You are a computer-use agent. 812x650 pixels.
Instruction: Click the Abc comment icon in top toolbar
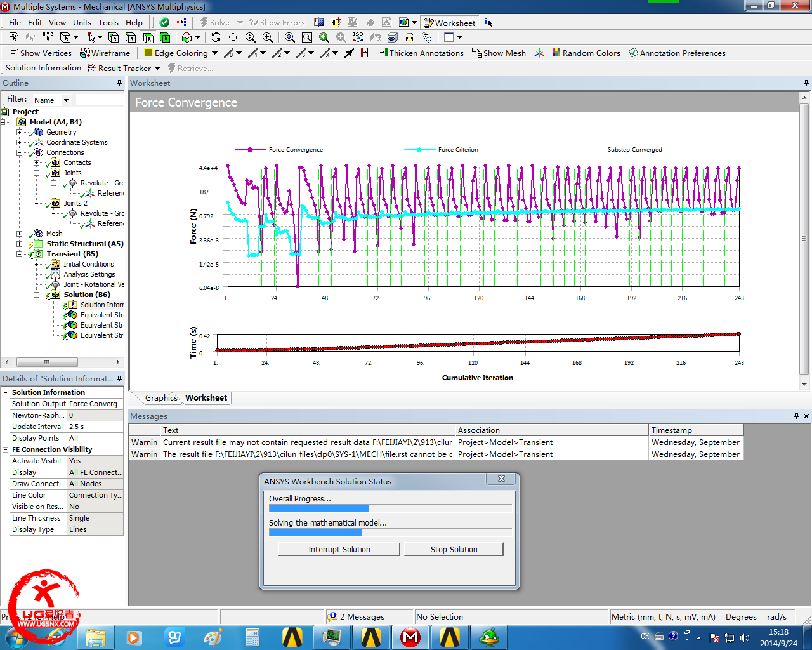point(336,22)
